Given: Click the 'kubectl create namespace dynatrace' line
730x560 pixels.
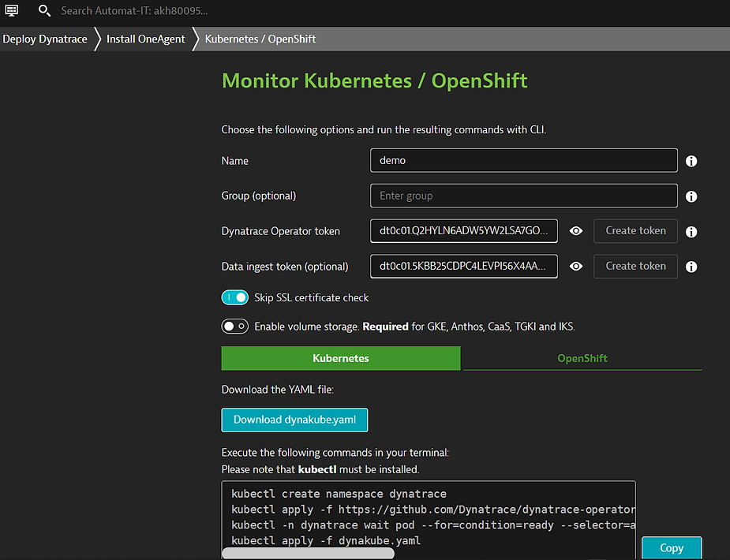Looking at the screenshot, I should pyautogui.click(x=339, y=494).
